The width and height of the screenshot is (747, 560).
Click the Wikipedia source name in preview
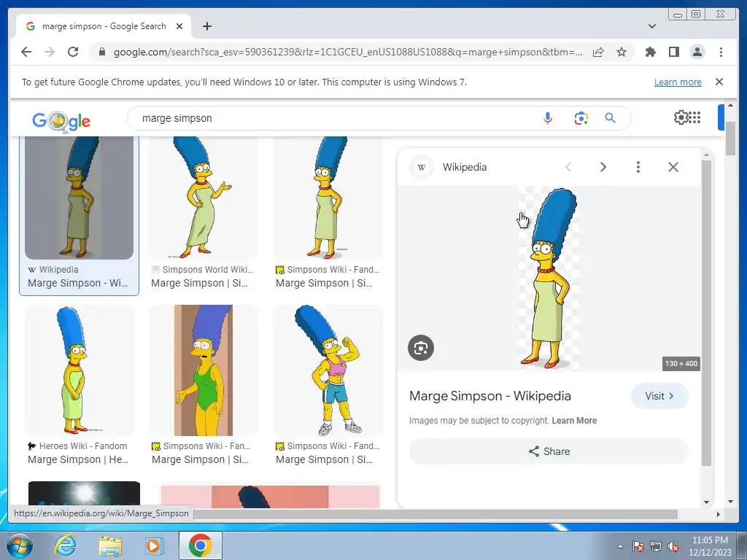[x=465, y=167]
